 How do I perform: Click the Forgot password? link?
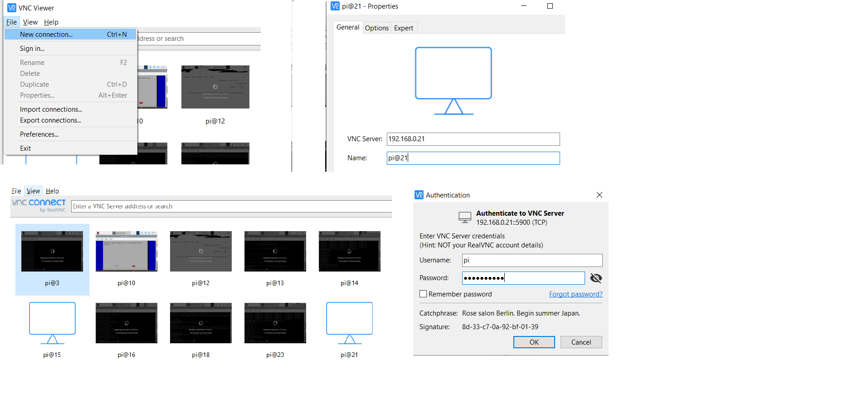pos(575,294)
